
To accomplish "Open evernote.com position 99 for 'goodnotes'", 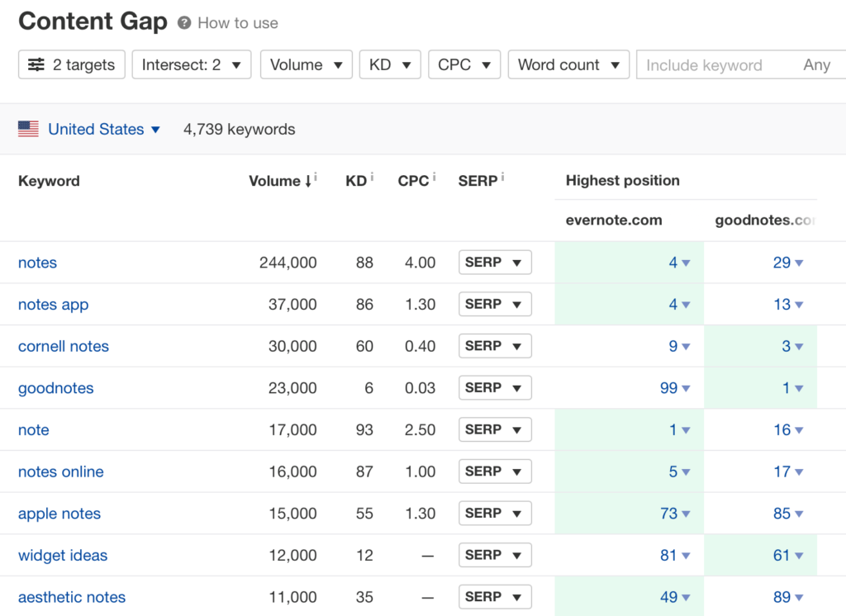I will tap(675, 388).
